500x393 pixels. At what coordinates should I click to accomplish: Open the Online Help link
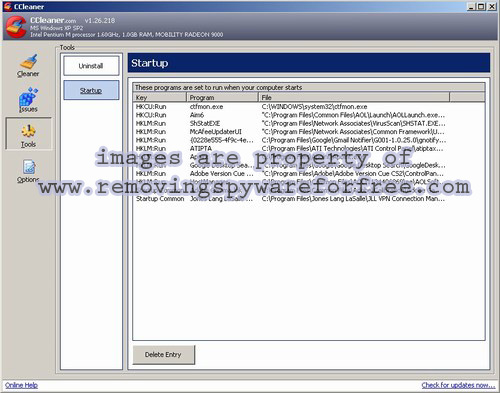tap(21, 385)
